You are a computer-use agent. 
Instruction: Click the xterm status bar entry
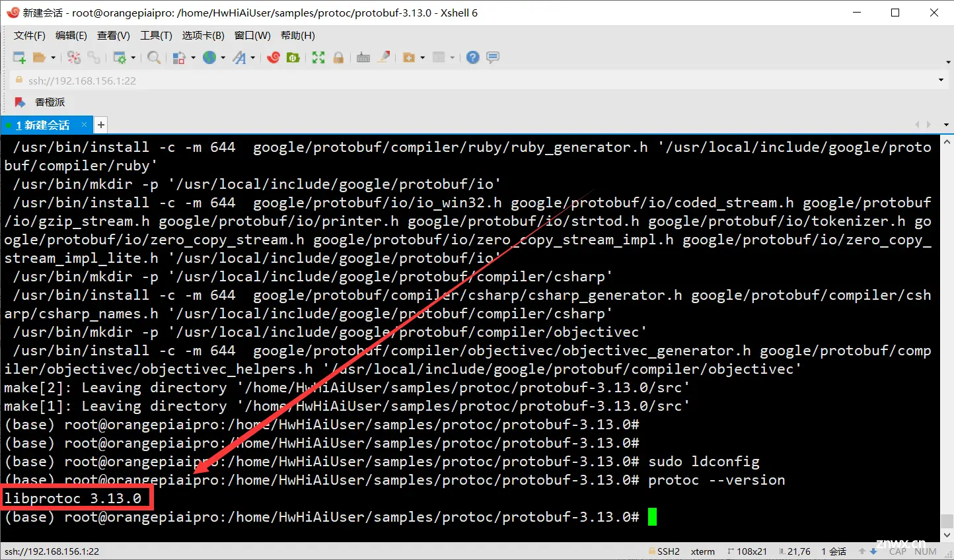(703, 551)
